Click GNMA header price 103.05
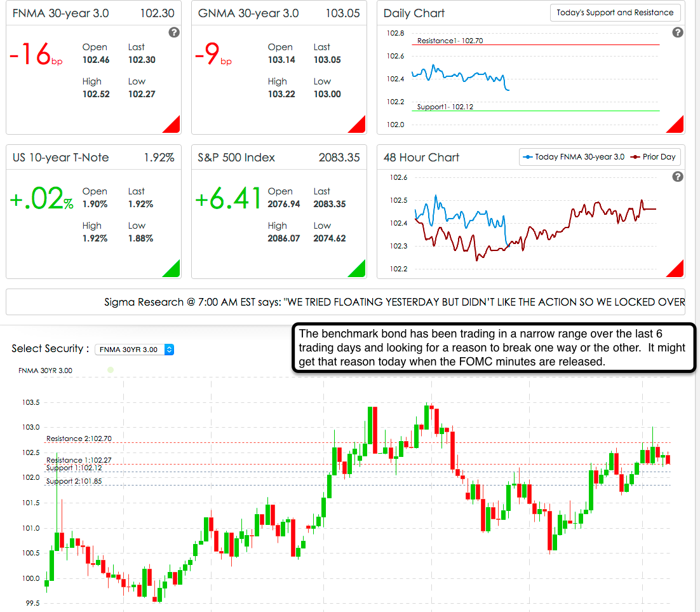Viewport: 700px width, 612px height. tap(342, 13)
